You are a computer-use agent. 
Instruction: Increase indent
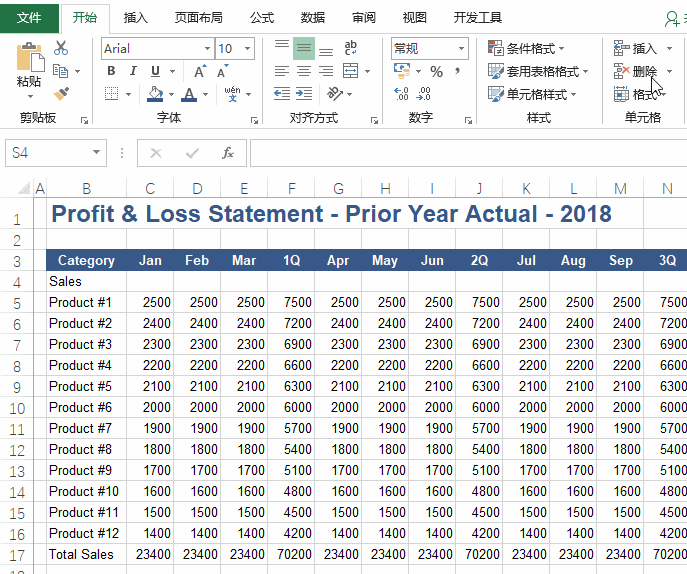[304, 93]
